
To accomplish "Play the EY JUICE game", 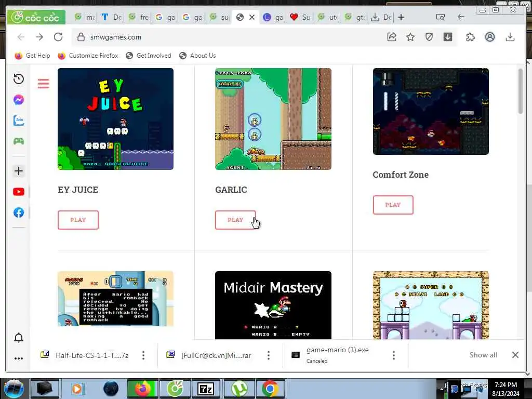I will (x=78, y=220).
